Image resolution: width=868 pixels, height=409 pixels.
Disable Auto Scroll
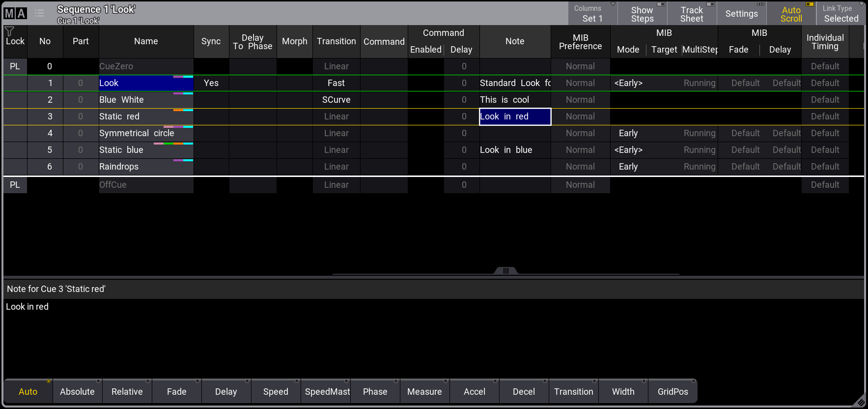tap(791, 14)
